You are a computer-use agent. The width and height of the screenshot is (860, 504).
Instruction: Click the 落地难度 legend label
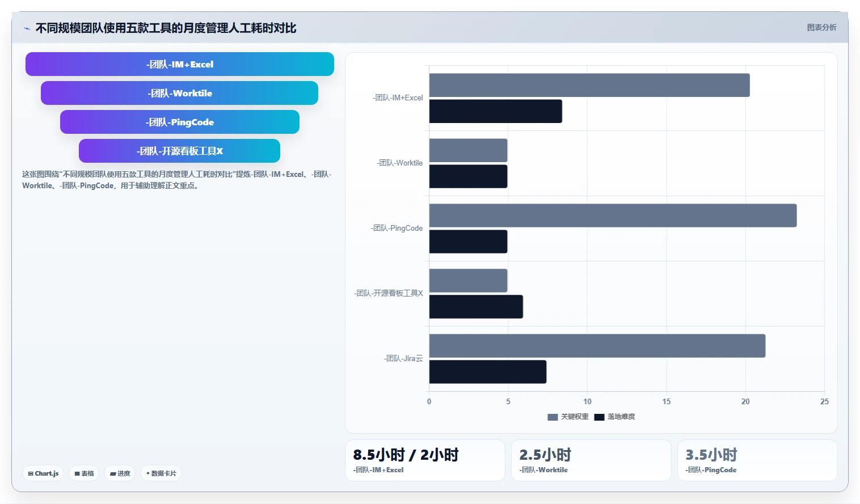coord(621,417)
